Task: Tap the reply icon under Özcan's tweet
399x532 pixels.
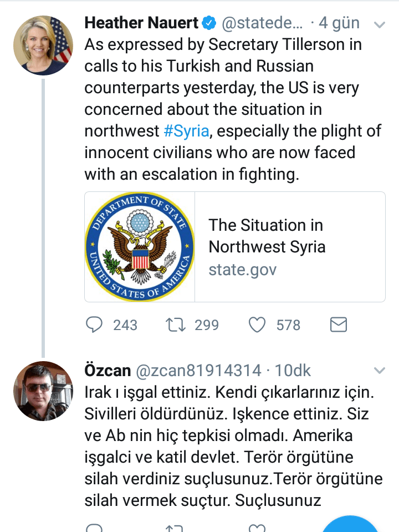Action: tap(94, 528)
